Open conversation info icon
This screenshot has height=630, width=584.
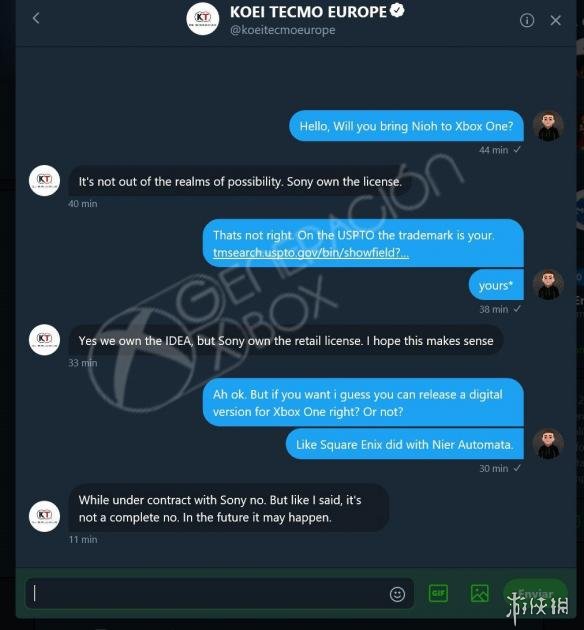[527, 20]
